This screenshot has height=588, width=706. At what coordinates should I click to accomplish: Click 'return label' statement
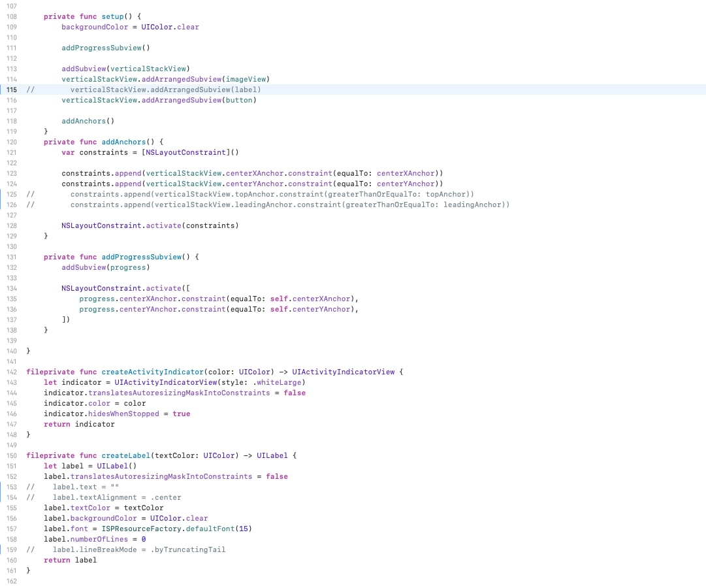[x=71, y=560]
